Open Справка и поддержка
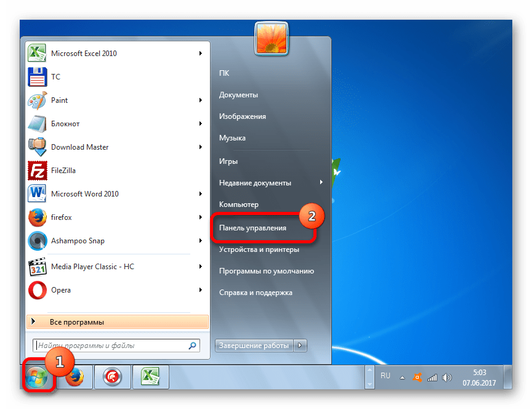 pos(256,293)
